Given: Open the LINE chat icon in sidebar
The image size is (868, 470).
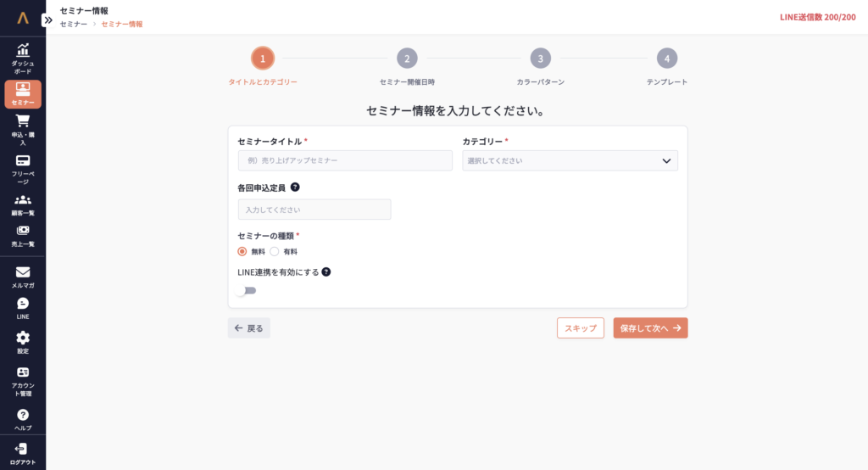Looking at the screenshot, I should point(23,304).
